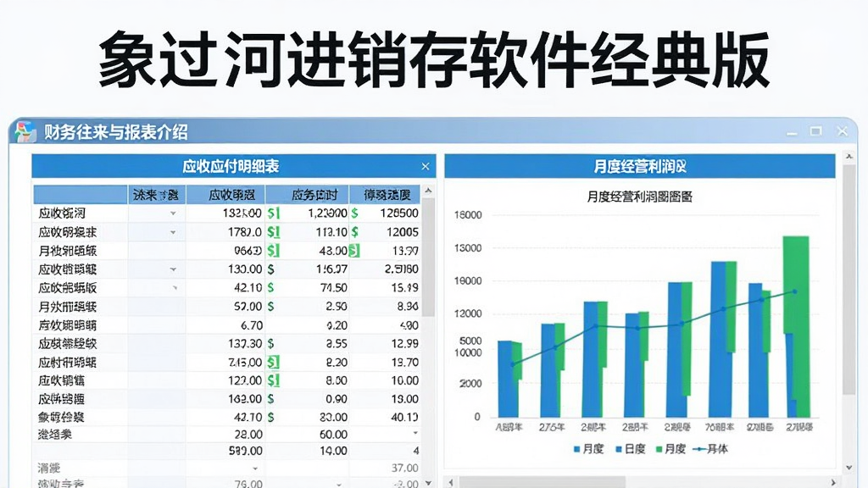The image size is (868, 488).
Task: Select the 14.00 cell
Action: (308, 451)
